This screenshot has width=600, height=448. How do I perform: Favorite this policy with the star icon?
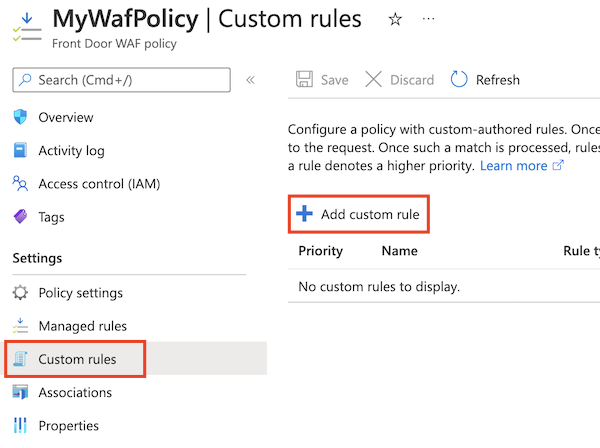(x=395, y=20)
